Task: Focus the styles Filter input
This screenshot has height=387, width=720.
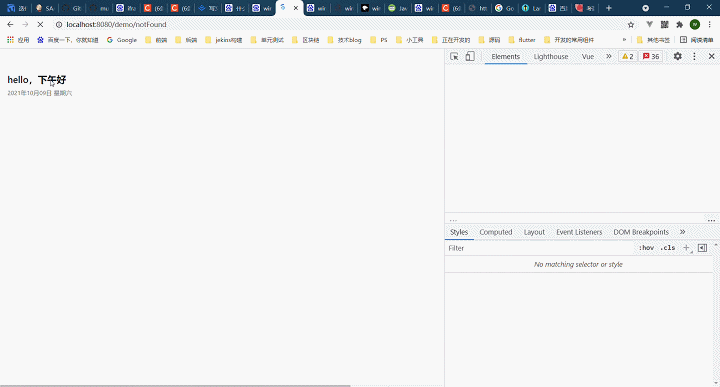Action: coord(540,248)
